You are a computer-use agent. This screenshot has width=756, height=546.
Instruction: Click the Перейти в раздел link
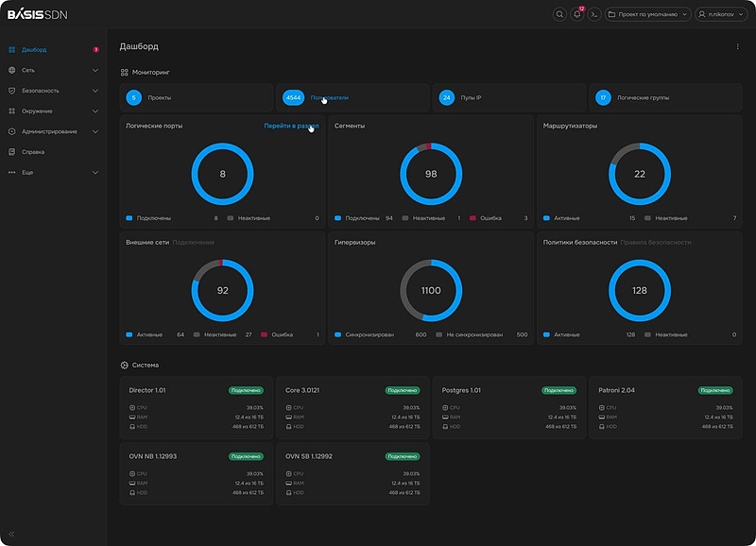coord(290,126)
